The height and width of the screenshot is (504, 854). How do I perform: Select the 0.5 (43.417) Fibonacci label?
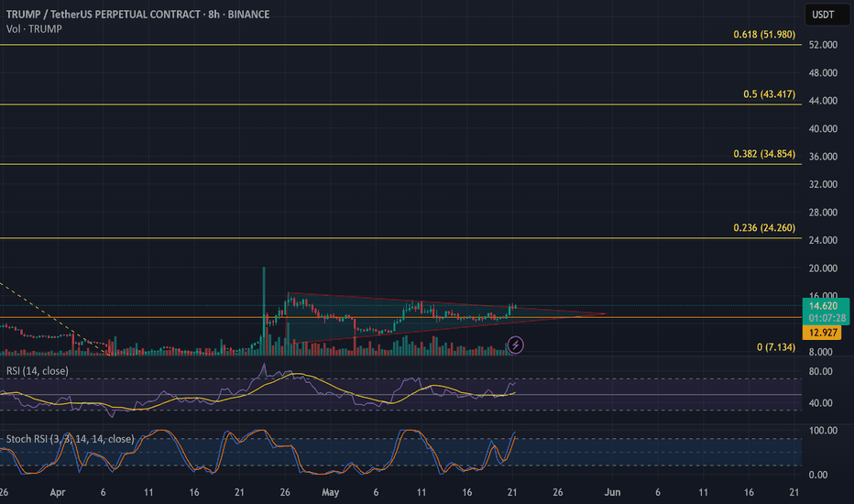pos(769,94)
